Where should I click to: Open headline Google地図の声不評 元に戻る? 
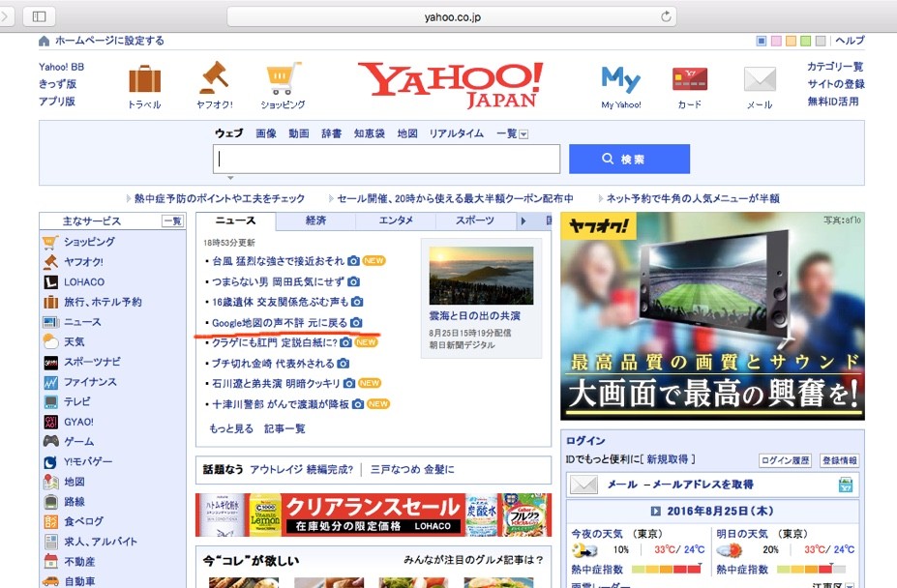pyautogui.click(x=280, y=323)
